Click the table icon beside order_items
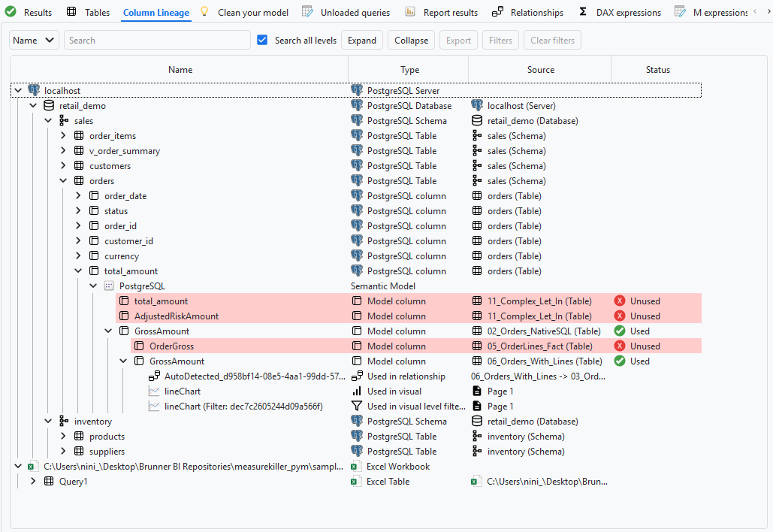773x532 pixels. (x=79, y=135)
